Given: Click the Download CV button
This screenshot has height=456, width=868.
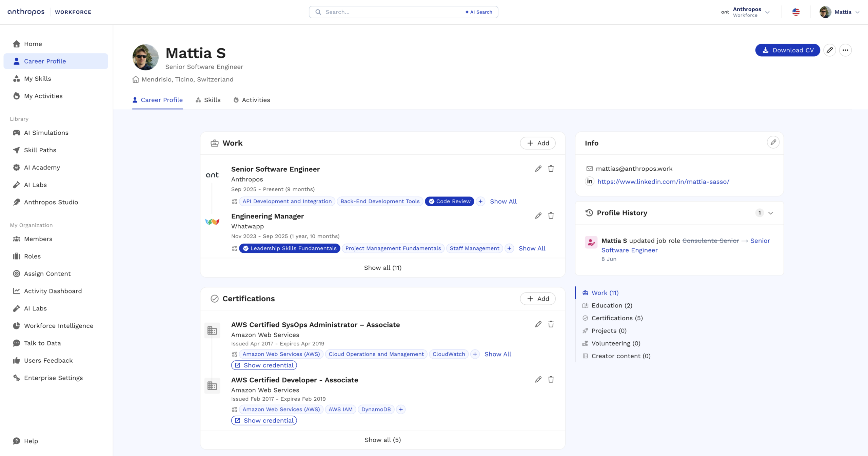Looking at the screenshot, I should [788, 50].
